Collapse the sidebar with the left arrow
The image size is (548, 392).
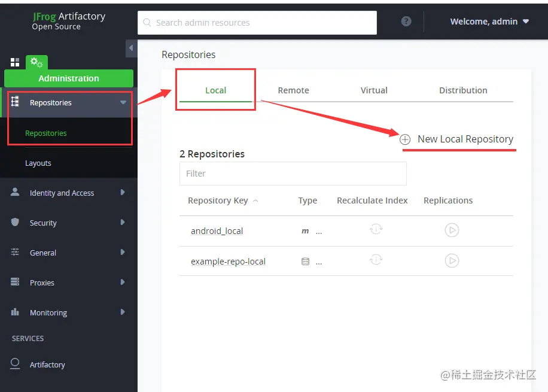click(x=131, y=48)
